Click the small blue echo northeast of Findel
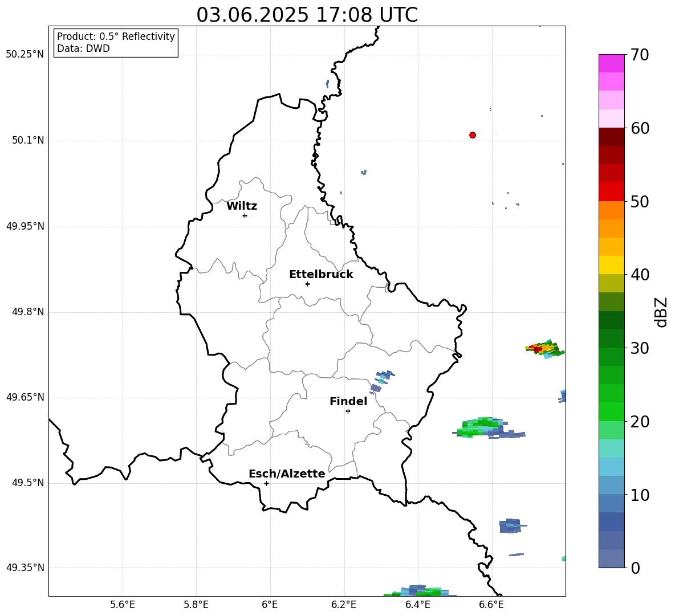 point(382,381)
